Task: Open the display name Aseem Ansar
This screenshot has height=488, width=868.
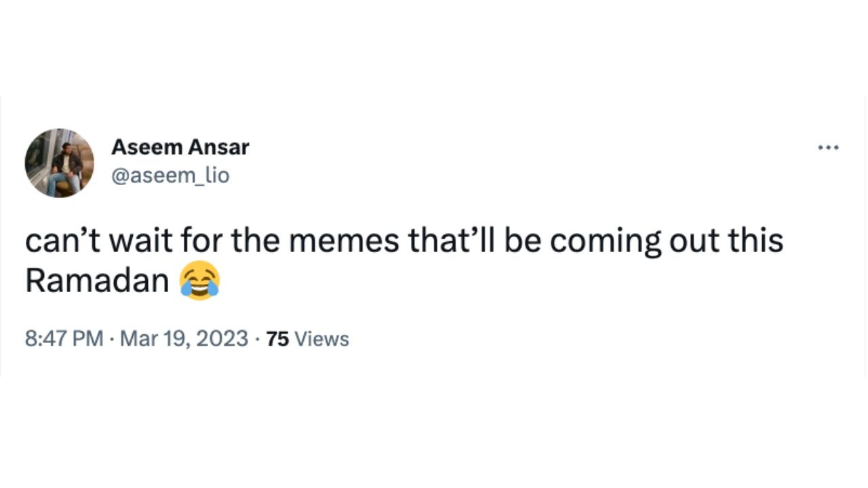Action: [180, 147]
